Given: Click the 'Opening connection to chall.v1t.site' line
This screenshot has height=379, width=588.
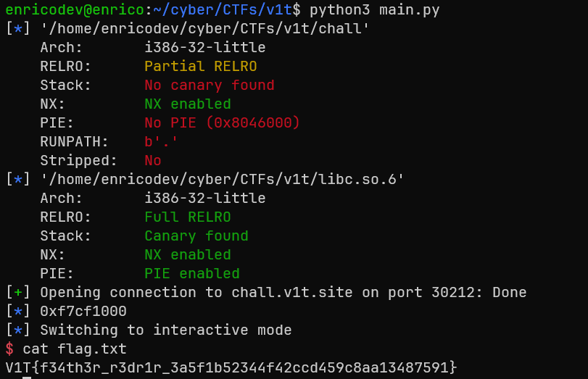Looking at the screenshot, I should 283,293.
